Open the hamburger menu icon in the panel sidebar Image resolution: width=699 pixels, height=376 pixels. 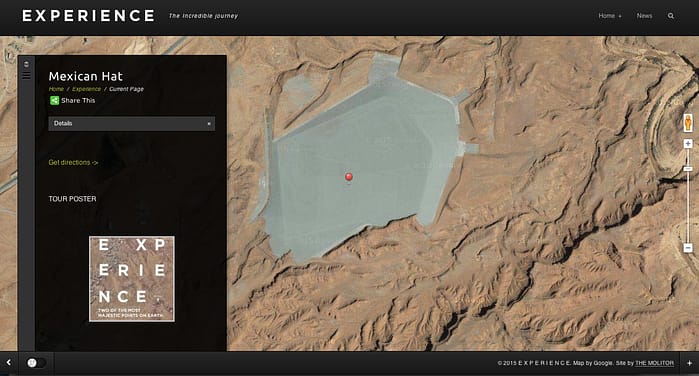[x=26, y=76]
